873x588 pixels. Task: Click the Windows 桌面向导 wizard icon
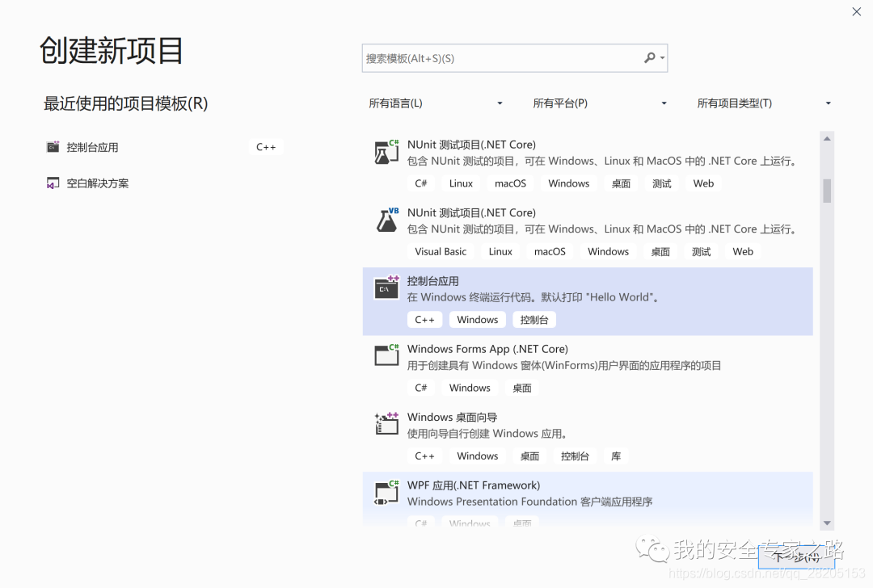click(386, 423)
